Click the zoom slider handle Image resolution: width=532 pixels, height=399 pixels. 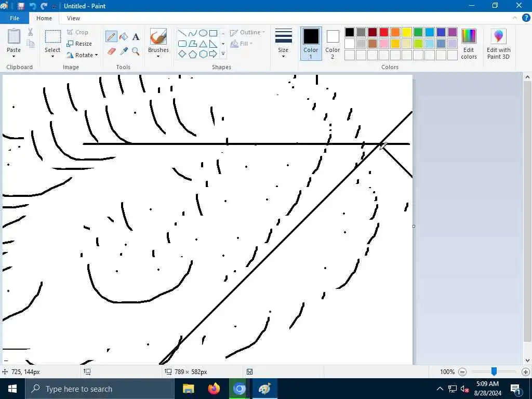[494, 371]
